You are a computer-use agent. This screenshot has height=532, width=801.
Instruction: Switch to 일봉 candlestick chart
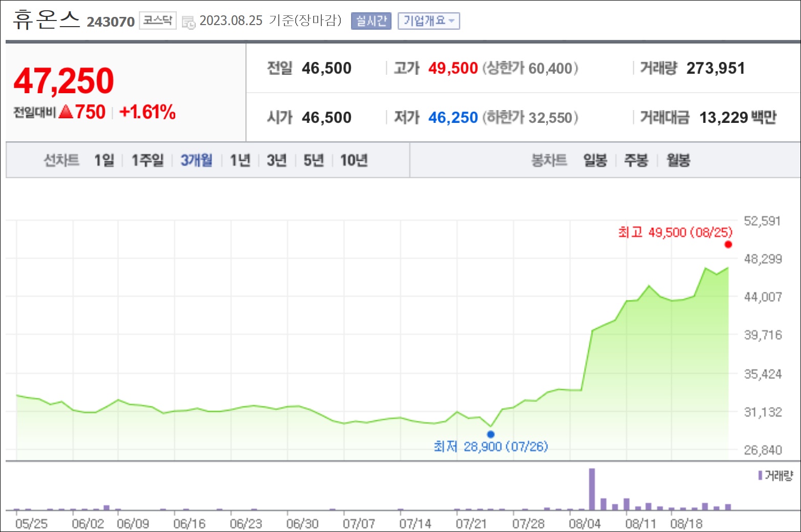[595, 160]
